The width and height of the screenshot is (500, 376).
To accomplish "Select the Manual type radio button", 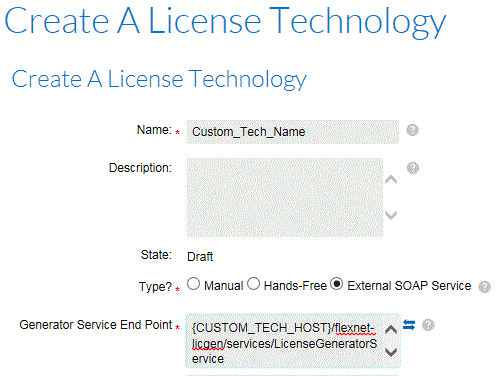I will (193, 284).
